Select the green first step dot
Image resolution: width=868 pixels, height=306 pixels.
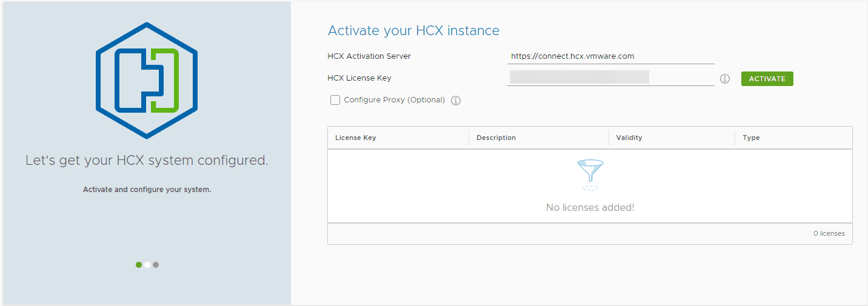pos(139,265)
